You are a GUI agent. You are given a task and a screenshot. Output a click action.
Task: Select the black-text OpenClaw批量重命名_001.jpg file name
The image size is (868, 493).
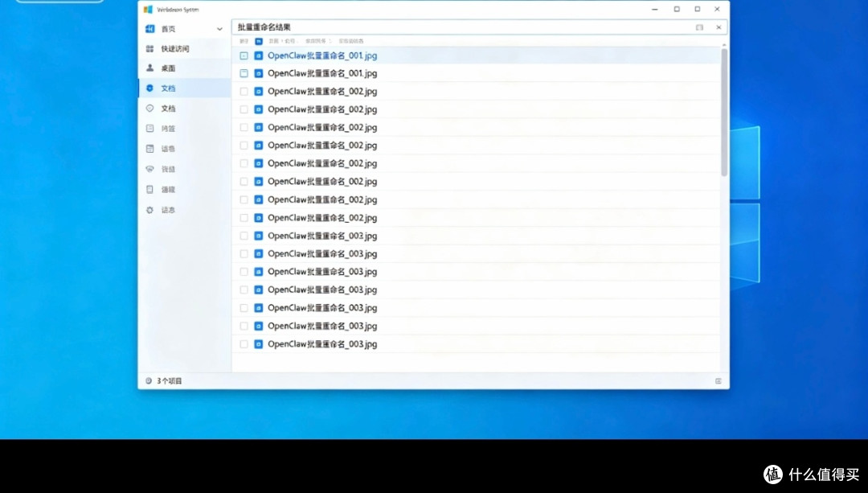click(322, 73)
